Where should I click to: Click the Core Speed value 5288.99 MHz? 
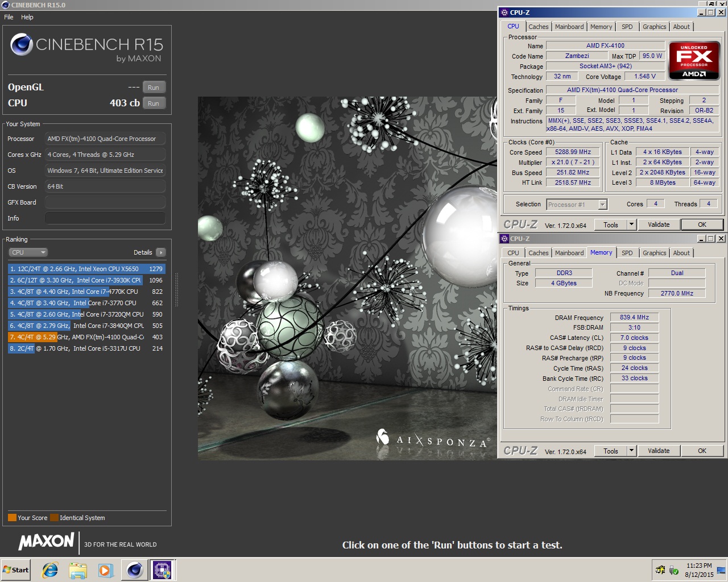coord(573,152)
